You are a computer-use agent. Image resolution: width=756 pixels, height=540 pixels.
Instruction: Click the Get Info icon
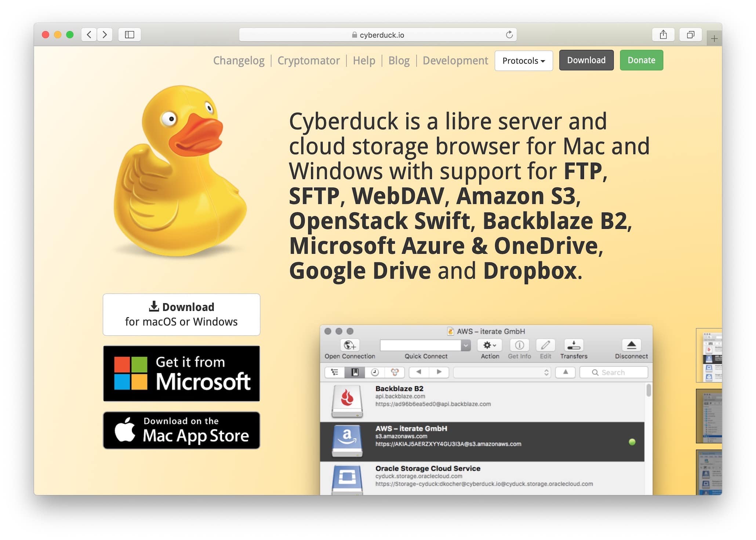520,345
